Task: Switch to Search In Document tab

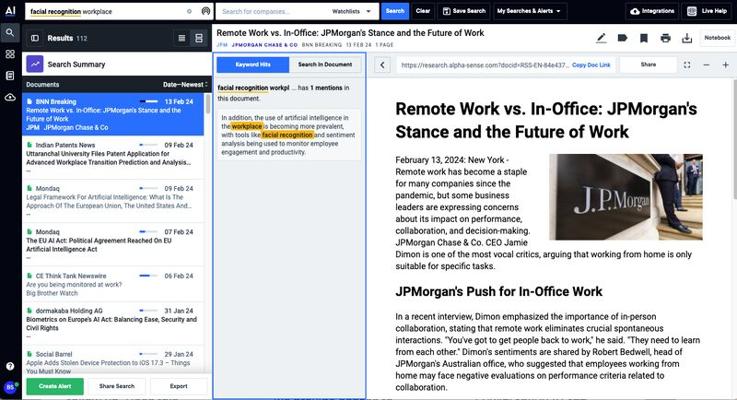Action: pos(323,64)
